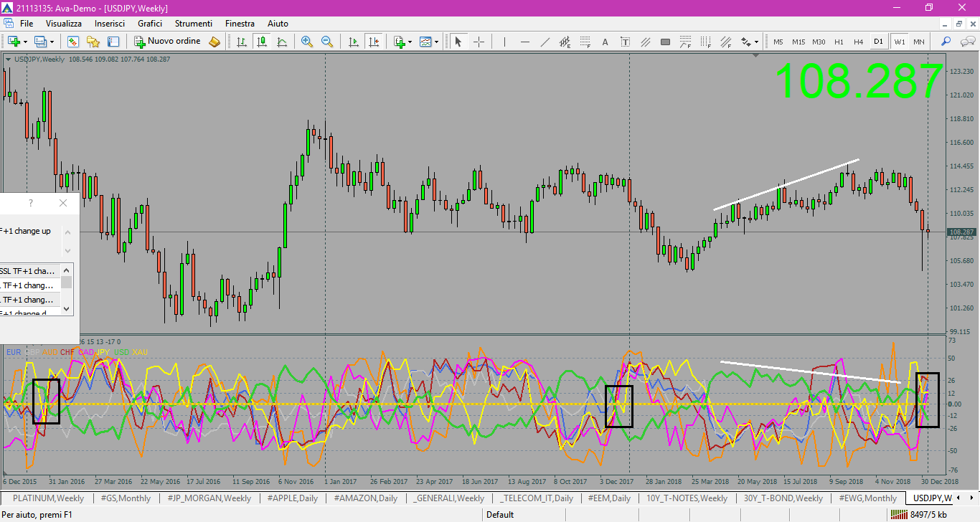This screenshot has height=522, width=980.
Task: Close the alert dialog X
Action: coord(63,203)
